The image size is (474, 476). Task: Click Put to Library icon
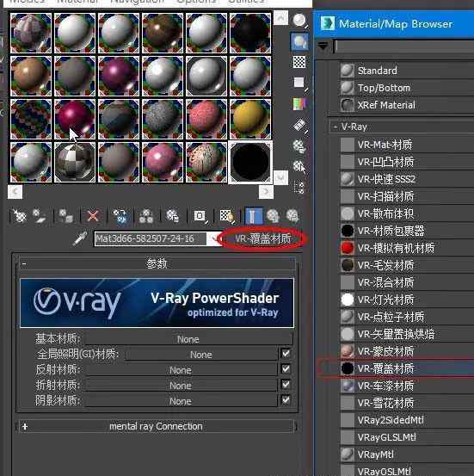coord(173,216)
